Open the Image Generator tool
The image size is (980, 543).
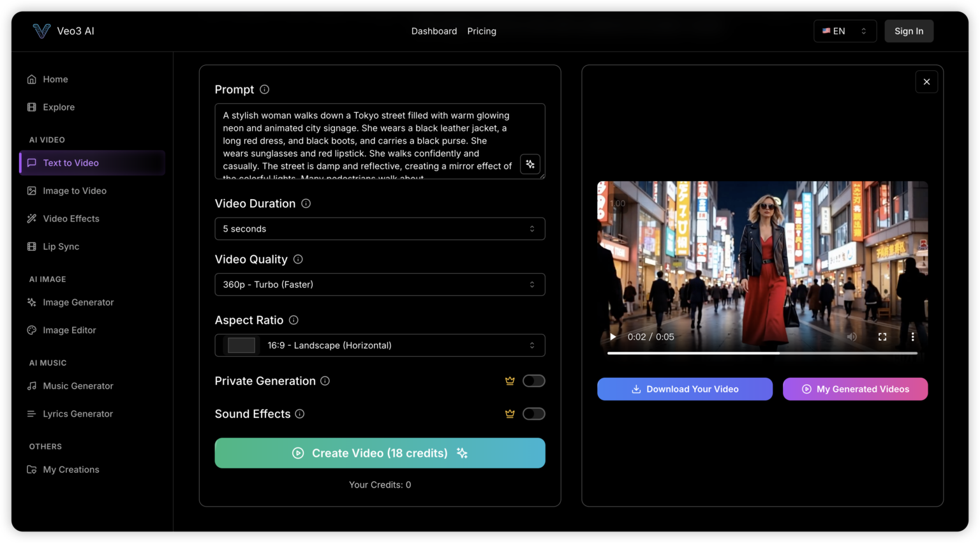[78, 302]
